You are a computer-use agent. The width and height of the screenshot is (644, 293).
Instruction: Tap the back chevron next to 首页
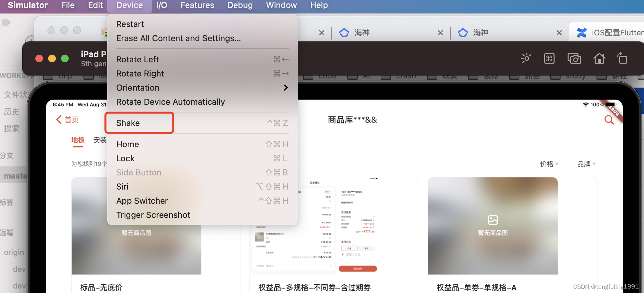pos(59,120)
